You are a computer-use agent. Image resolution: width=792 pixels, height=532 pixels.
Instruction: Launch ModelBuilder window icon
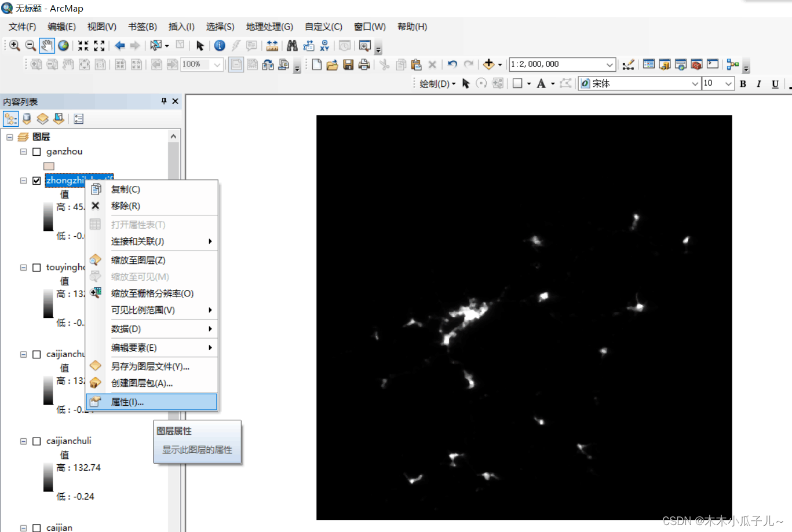click(x=733, y=64)
